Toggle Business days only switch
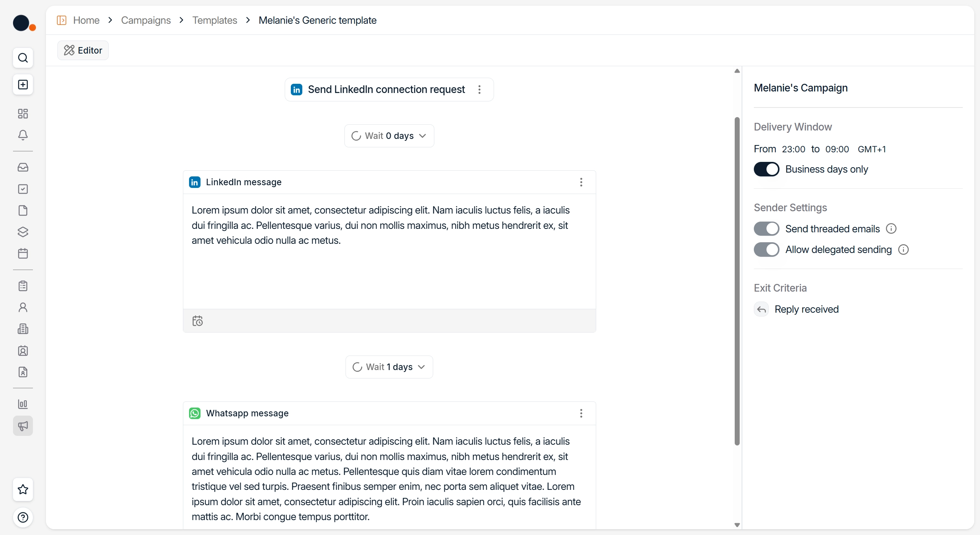The width and height of the screenshot is (980, 535). pyautogui.click(x=766, y=169)
